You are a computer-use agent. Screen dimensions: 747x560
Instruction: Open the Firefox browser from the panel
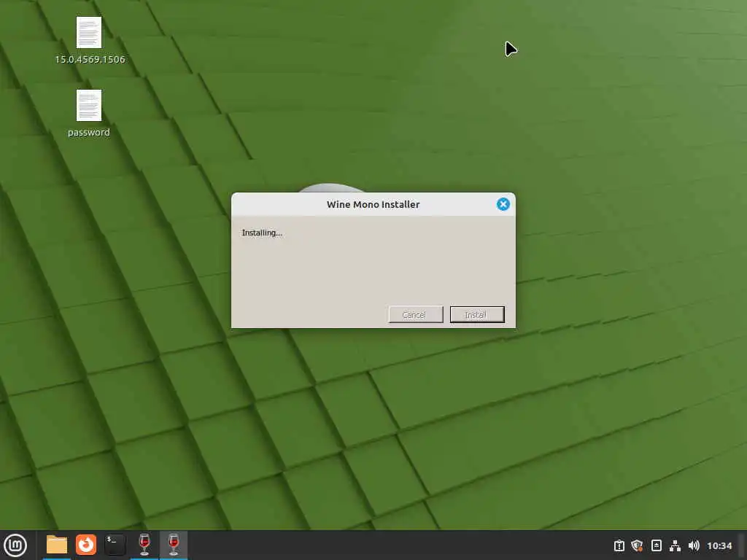click(86, 545)
